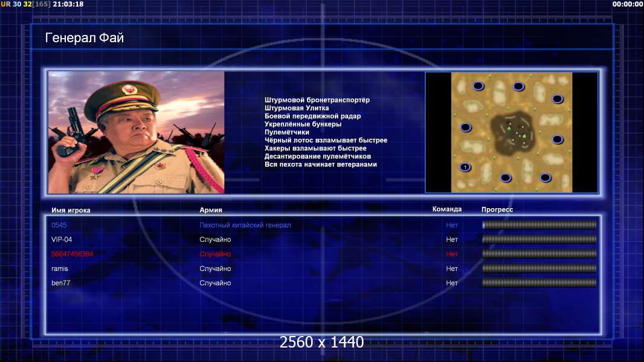Click "Чёрный лотос взламывает быстрее" line
Viewport: 644px width, 362px height.
326,140
